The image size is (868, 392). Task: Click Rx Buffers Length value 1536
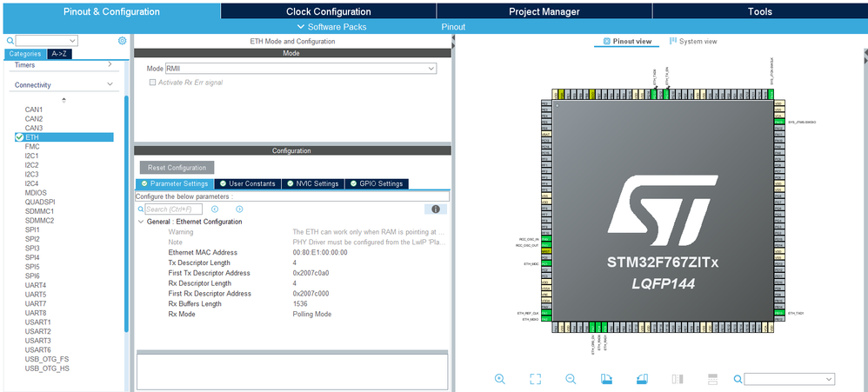300,303
